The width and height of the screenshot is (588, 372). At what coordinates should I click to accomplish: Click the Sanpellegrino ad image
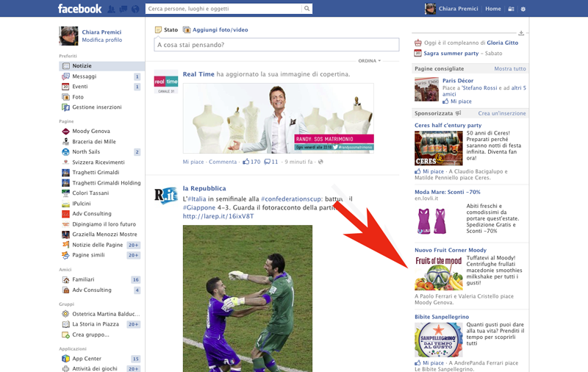(x=438, y=340)
